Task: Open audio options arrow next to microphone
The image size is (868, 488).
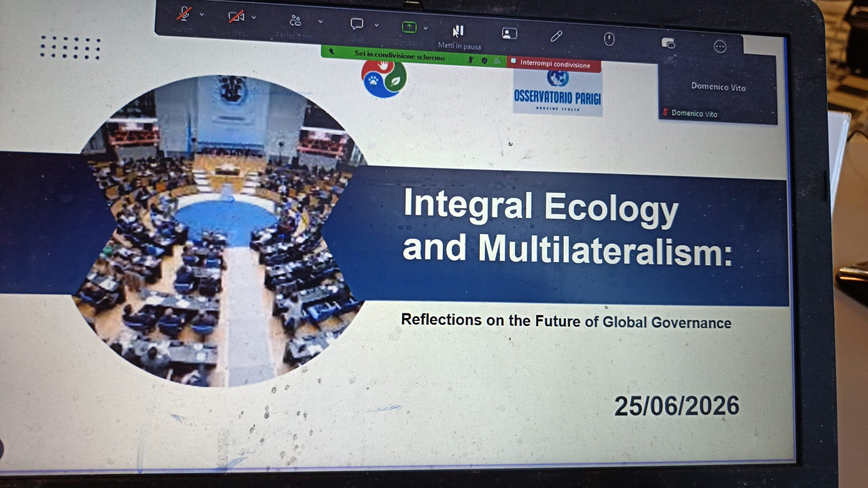Action: (202, 15)
